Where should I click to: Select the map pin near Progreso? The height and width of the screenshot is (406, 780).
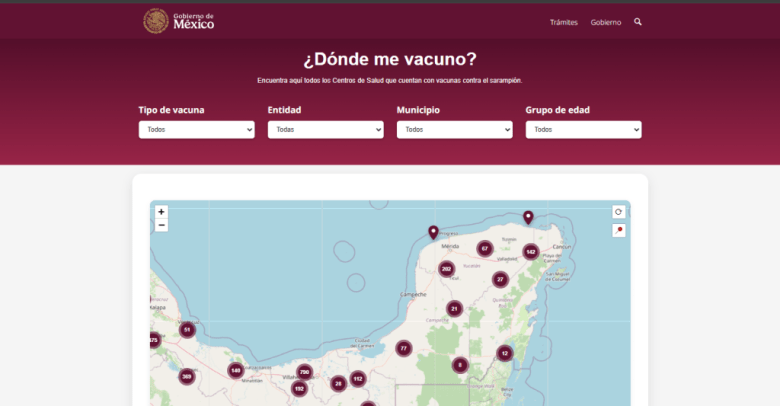(x=433, y=232)
